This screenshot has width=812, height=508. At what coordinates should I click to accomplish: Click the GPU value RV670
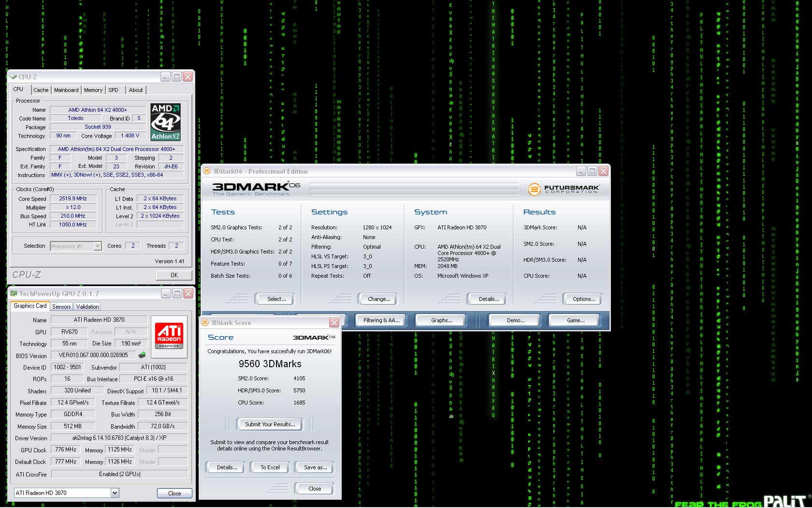pos(70,332)
